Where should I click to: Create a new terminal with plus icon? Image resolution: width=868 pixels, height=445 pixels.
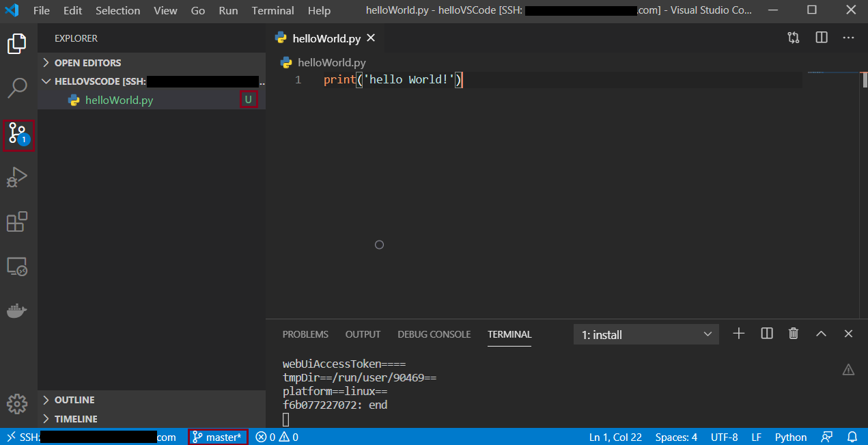pos(738,334)
